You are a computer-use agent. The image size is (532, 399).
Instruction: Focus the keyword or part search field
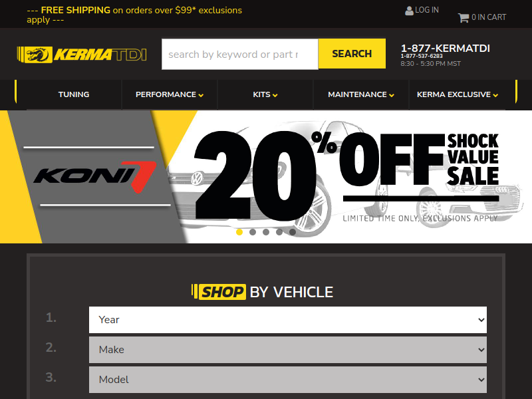[x=240, y=55]
